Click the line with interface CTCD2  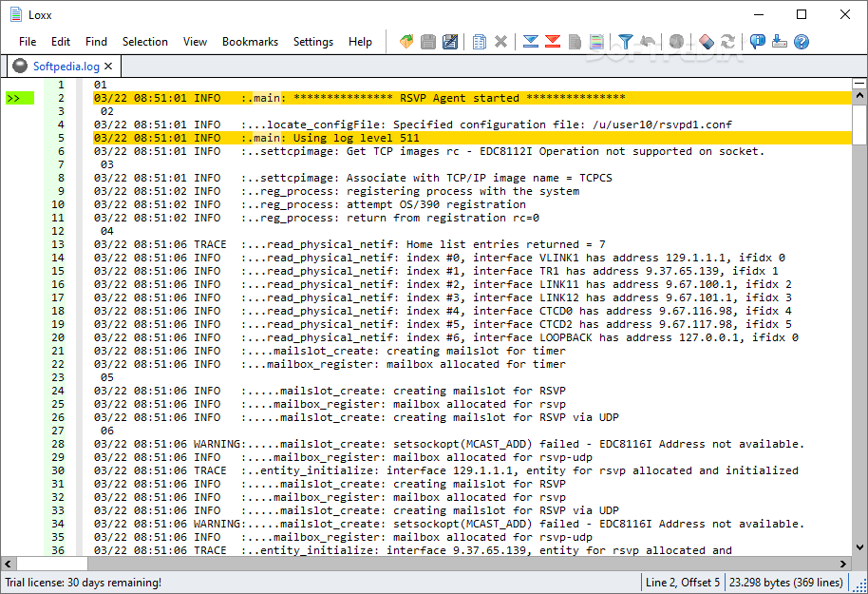click(x=443, y=324)
